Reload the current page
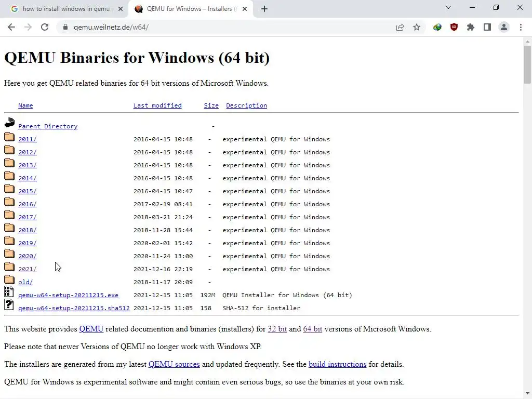 45,27
